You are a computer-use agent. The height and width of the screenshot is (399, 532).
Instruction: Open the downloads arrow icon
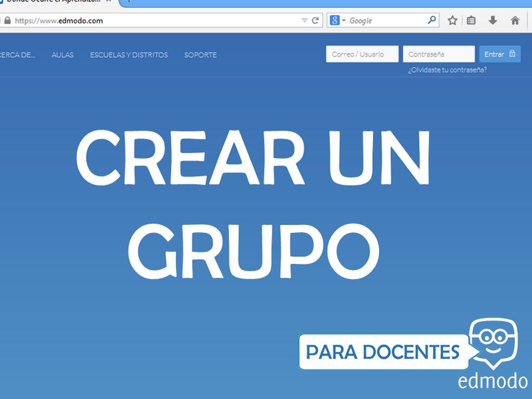(493, 21)
